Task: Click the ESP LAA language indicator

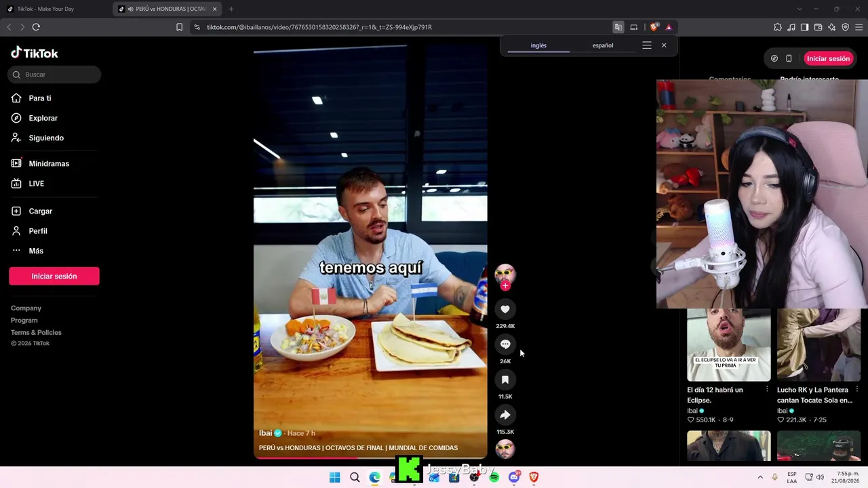Action: click(x=792, y=477)
